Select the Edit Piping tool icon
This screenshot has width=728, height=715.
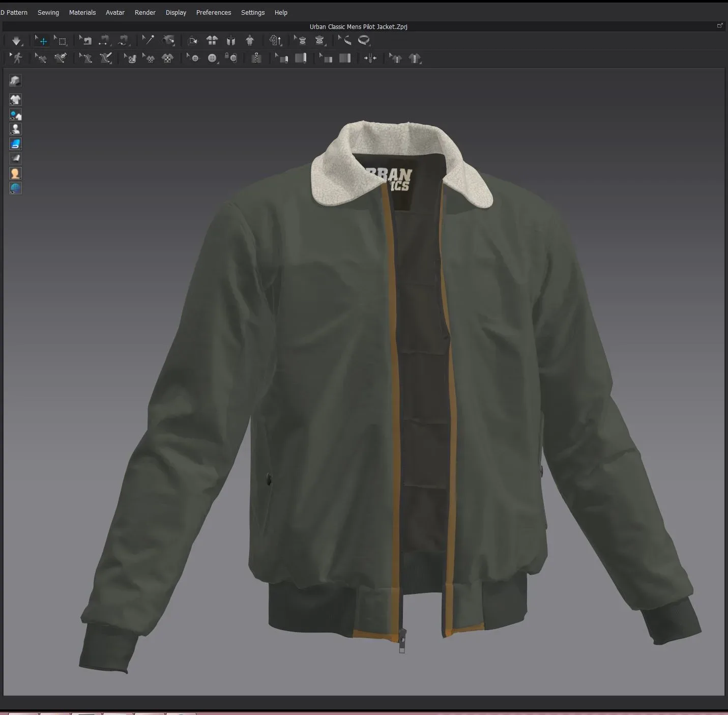pyautogui.click(x=326, y=58)
